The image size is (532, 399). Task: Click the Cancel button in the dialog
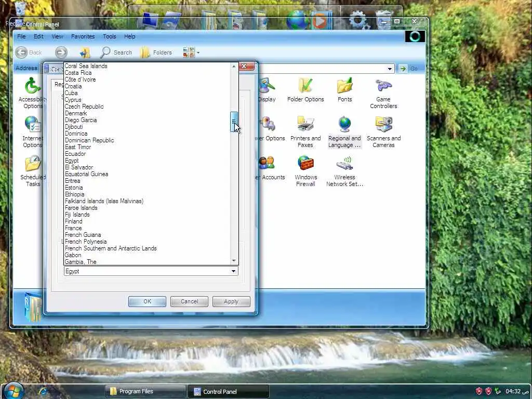click(x=189, y=301)
